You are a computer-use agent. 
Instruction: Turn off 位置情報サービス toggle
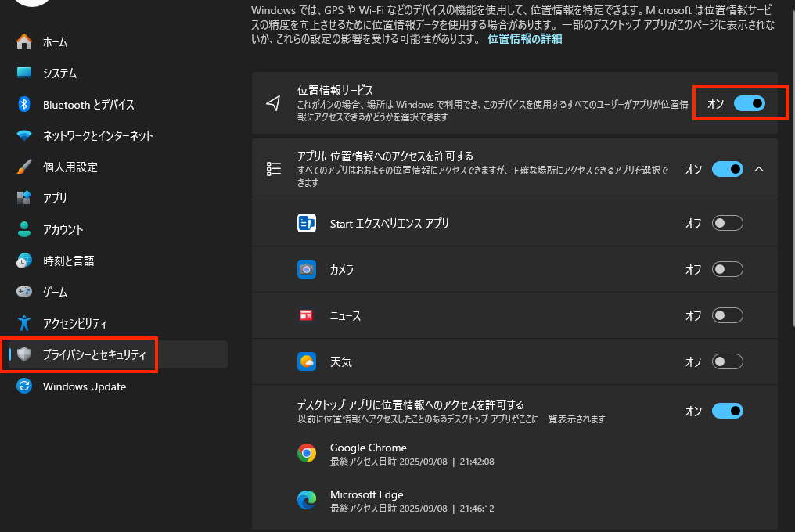point(752,102)
